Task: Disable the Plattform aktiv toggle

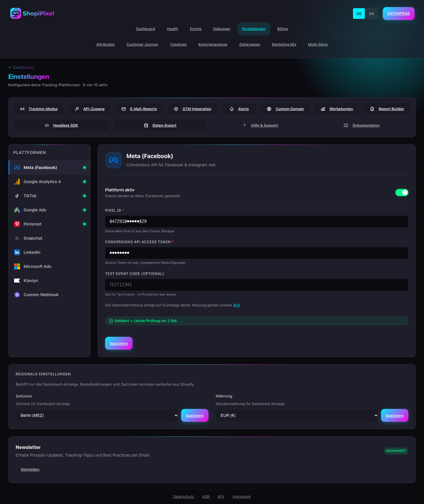Action: (x=402, y=193)
